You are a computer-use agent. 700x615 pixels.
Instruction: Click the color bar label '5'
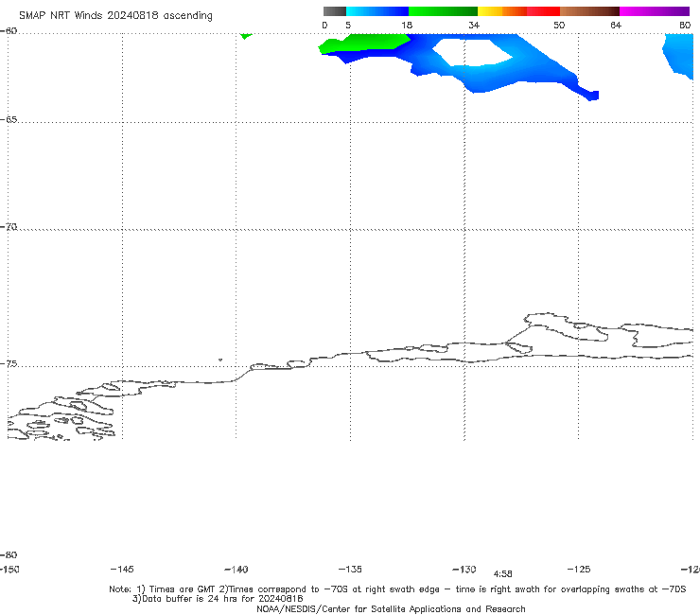coord(348,25)
